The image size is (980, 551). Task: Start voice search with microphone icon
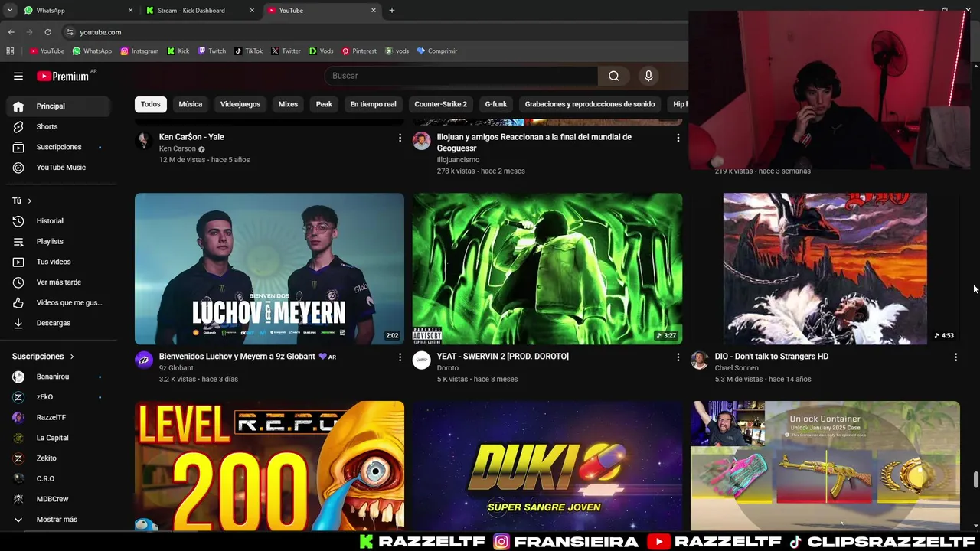point(648,76)
